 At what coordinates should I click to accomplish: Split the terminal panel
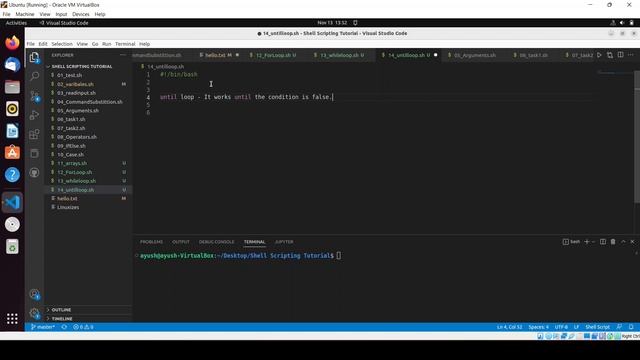tap(603, 242)
